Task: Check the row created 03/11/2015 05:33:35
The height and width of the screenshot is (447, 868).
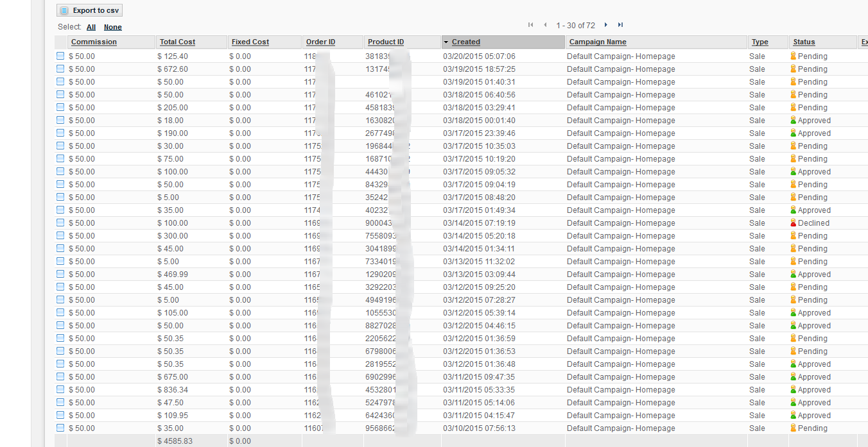Action: point(60,389)
